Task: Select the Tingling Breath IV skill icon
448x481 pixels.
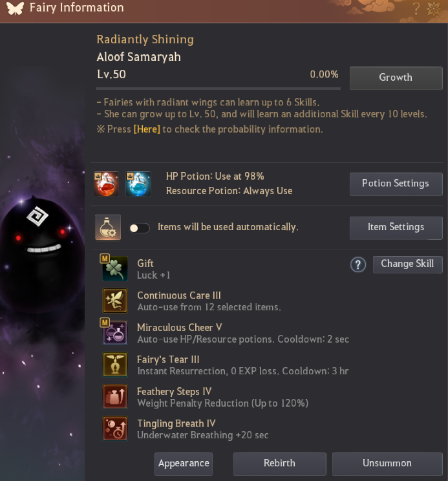Action: (x=114, y=428)
